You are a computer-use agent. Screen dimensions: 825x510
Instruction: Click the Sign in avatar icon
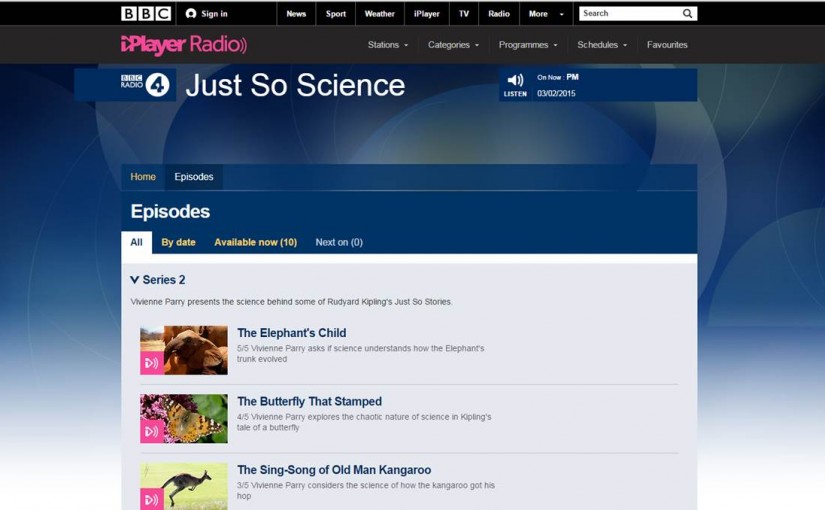pyautogui.click(x=190, y=14)
